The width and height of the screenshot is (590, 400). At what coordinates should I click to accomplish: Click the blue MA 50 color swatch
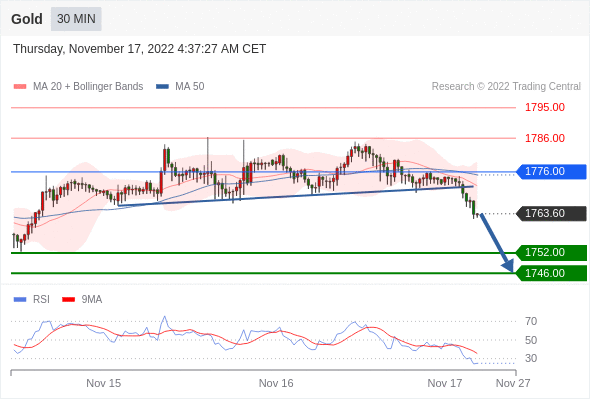pyautogui.click(x=163, y=87)
